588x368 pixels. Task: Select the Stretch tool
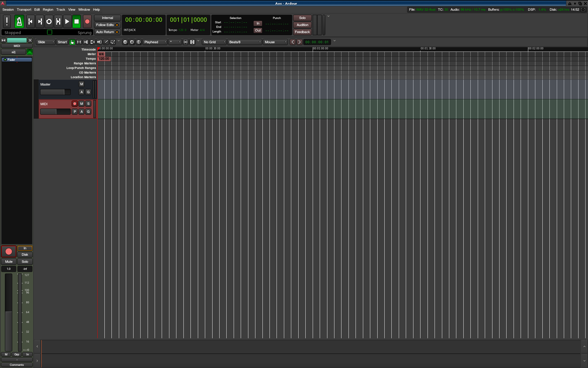pyautogui.click(x=92, y=42)
